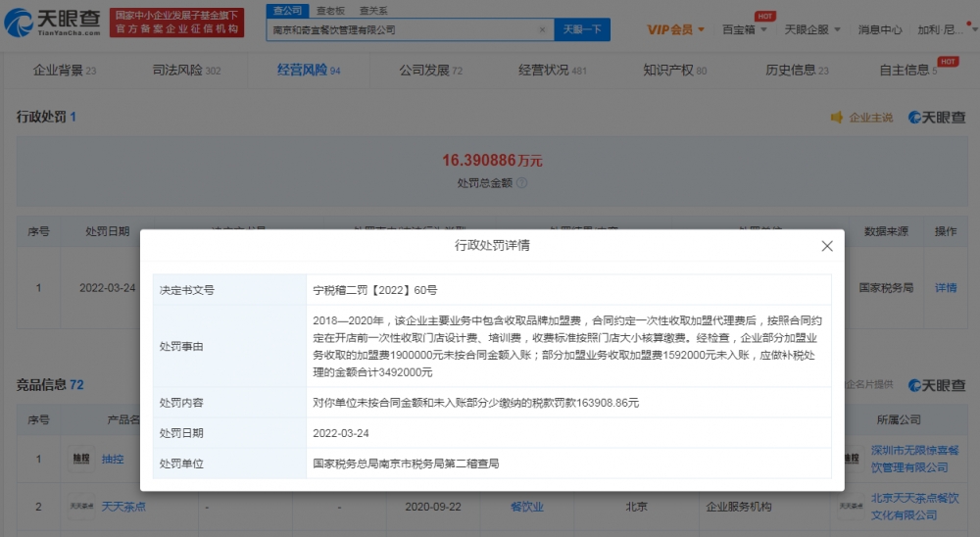Select the date 2020-09-22 in the 天天茶点 row
This screenshot has height=537, width=980.
coord(432,507)
